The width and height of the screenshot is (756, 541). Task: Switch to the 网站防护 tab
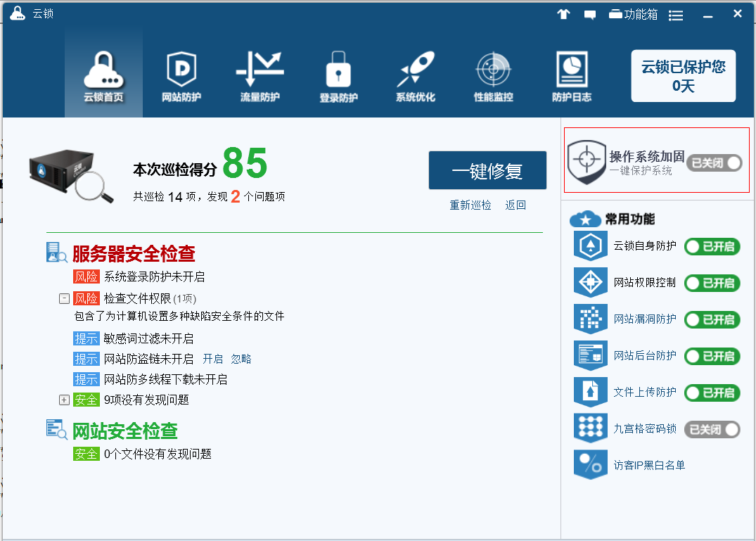(181, 77)
